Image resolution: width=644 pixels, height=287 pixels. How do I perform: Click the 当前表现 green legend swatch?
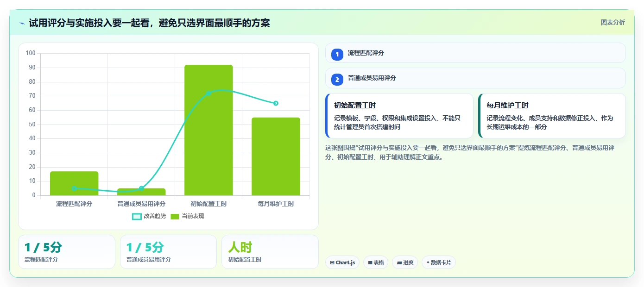(175, 216)
